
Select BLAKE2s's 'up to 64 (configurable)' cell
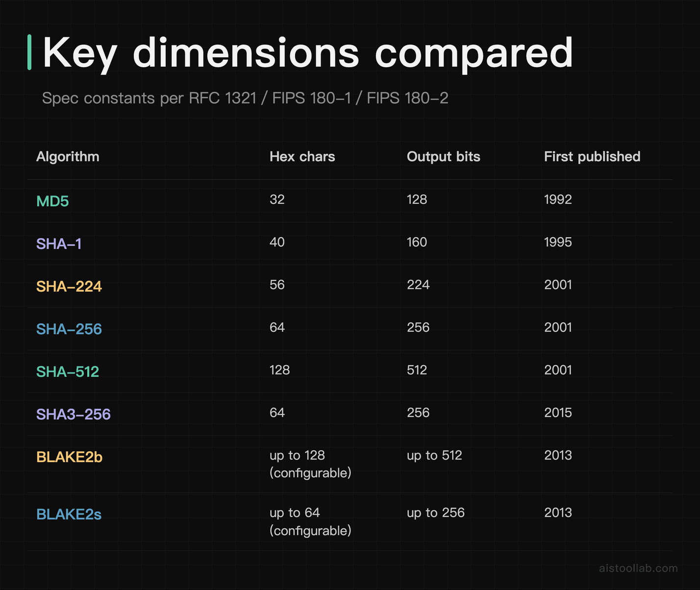[310, 521]
